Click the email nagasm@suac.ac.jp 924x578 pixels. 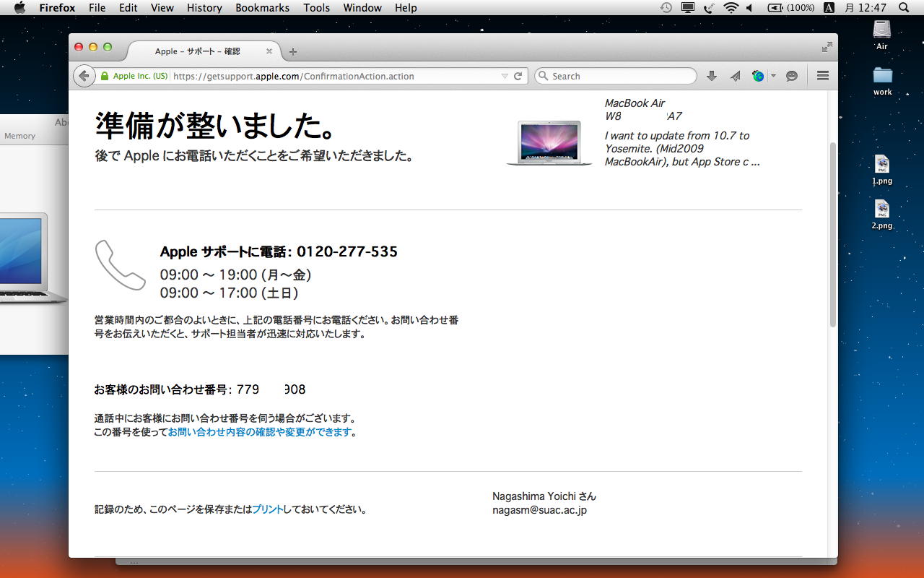(x=539, y=510)
